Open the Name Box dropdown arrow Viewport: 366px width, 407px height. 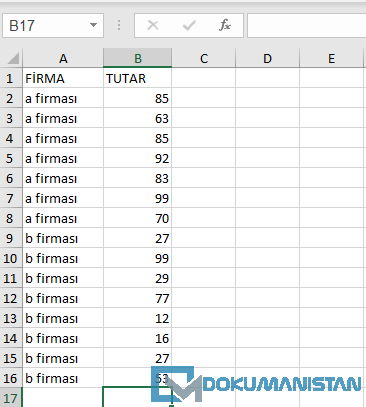(x=93, y=25)
